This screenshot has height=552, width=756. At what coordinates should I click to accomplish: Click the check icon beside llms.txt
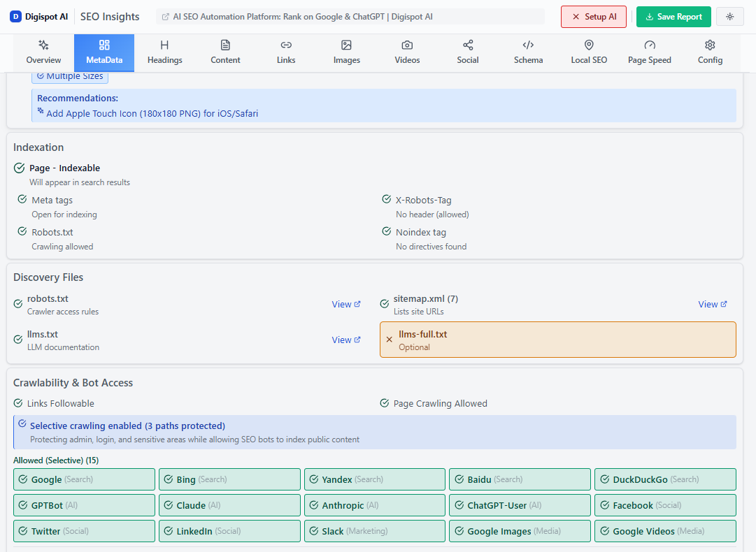click(18, 340)
